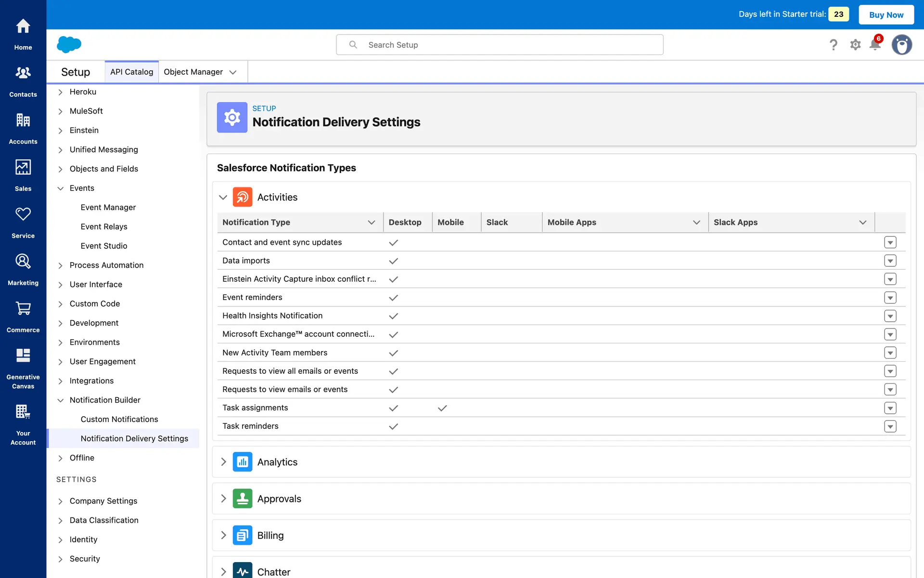Open the Object Manager tab

[x=193, y=72]
